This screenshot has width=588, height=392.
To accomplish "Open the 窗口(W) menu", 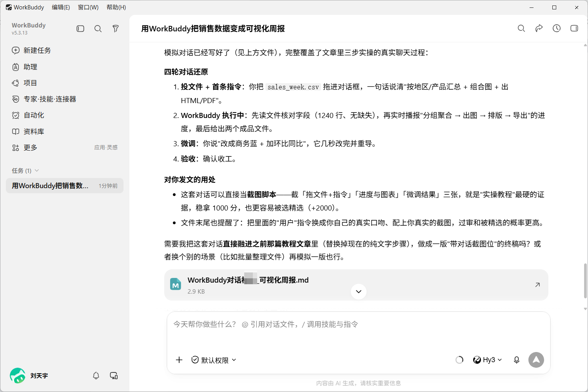I will pos(88,7).
